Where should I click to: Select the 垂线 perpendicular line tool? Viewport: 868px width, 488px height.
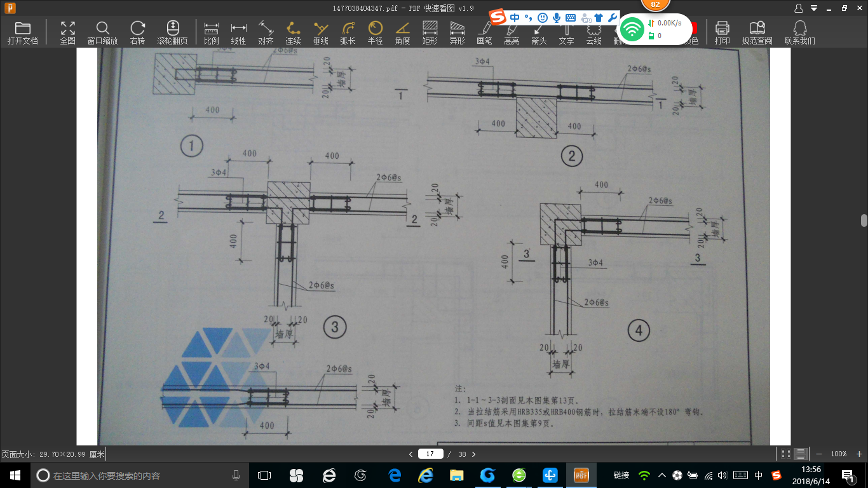321,33
